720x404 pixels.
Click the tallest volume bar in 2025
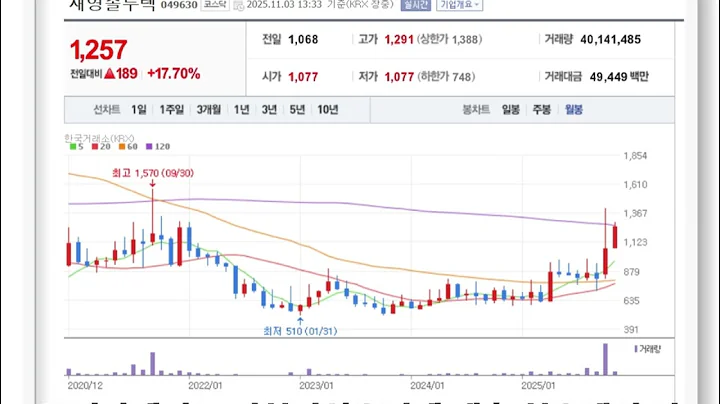(x=605, y=359)
